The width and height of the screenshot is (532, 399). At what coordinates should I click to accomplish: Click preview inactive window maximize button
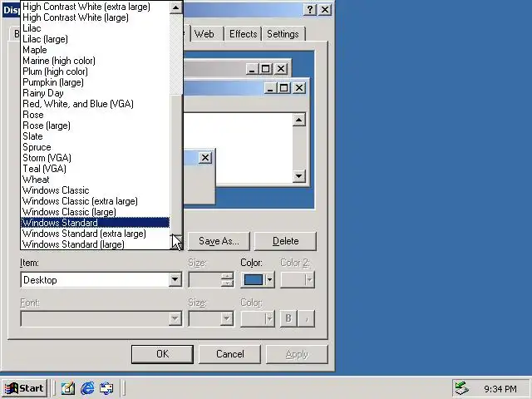(266, 69)
